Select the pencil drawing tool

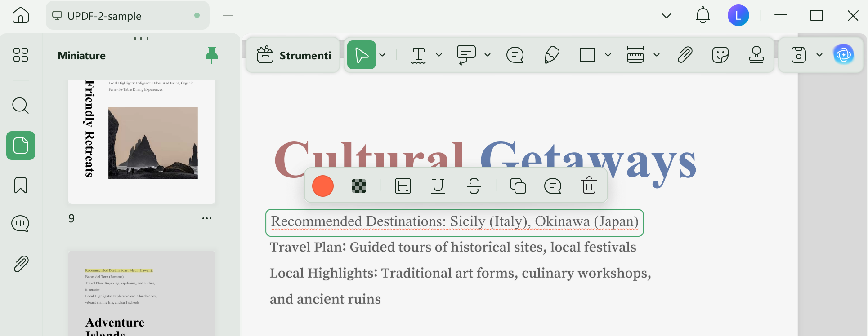[x=551, y=55]
